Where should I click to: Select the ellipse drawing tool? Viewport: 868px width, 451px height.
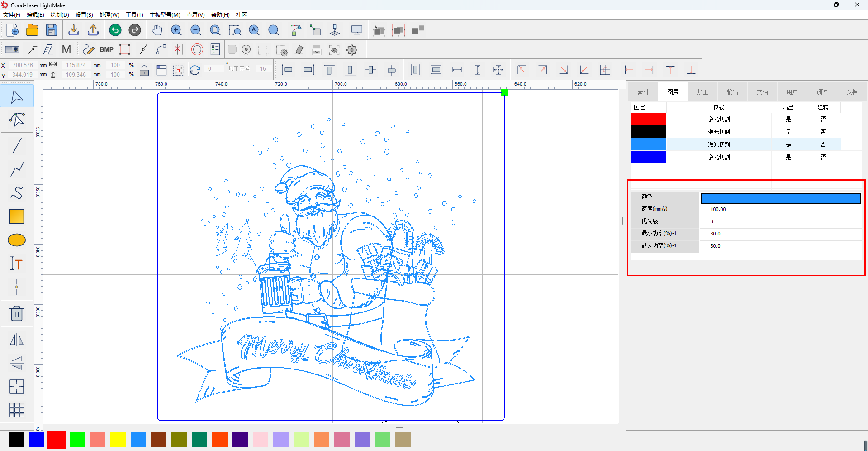17,240
